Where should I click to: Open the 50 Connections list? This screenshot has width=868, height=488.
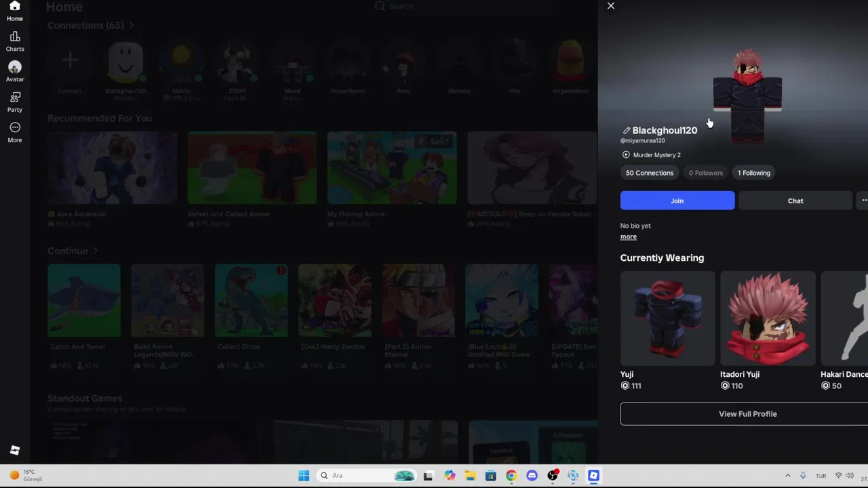tap(650, 173)
